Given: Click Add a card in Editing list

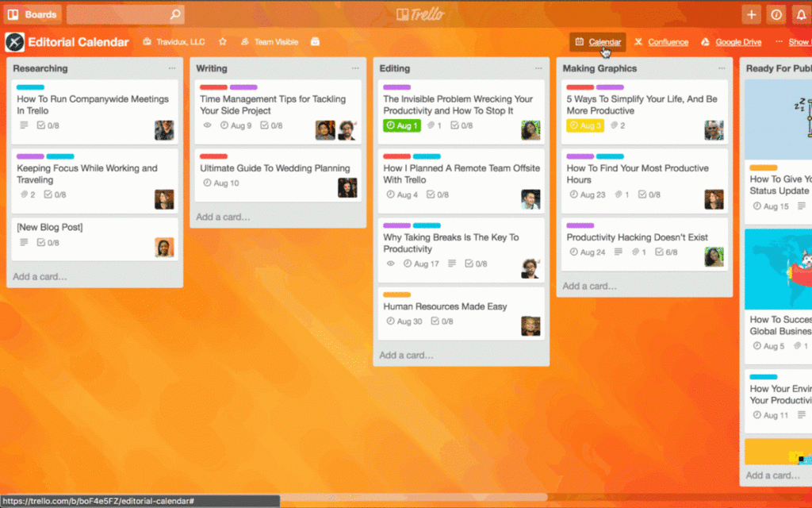Looking at the screenshot, I should point(407,356).
